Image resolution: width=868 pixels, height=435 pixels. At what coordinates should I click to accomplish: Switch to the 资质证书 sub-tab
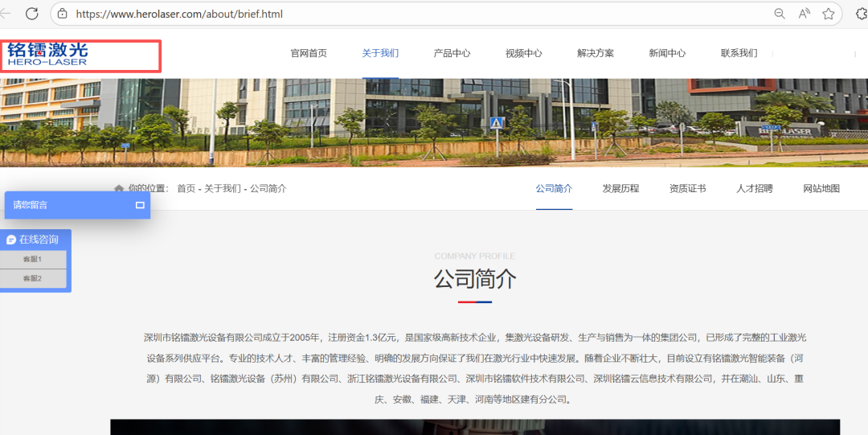coord(687,188)
